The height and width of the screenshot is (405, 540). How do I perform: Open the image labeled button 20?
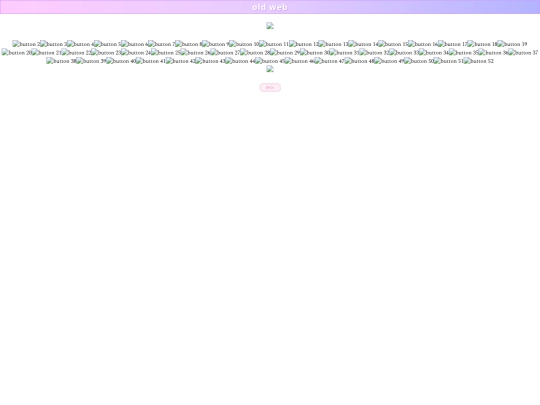pyautogui.click(x=17, y=53)
